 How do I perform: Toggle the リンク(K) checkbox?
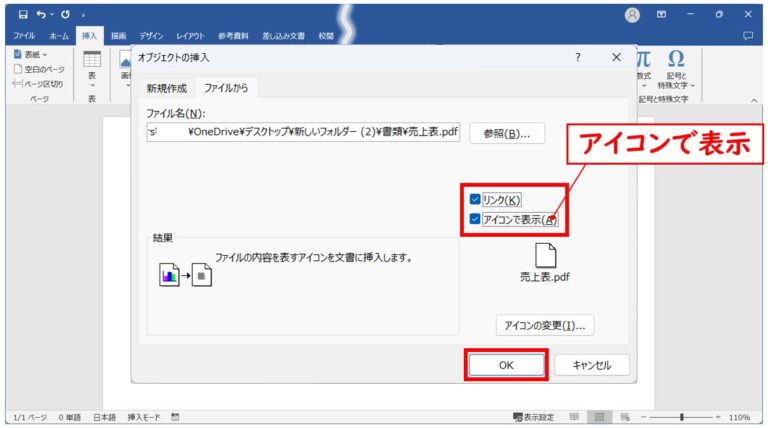pos(475,200)
